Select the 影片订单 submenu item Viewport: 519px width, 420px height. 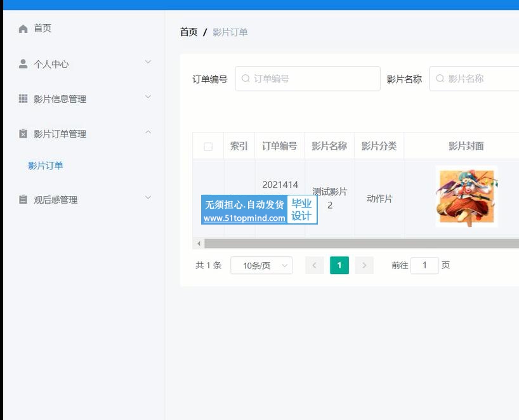[45, 166]
